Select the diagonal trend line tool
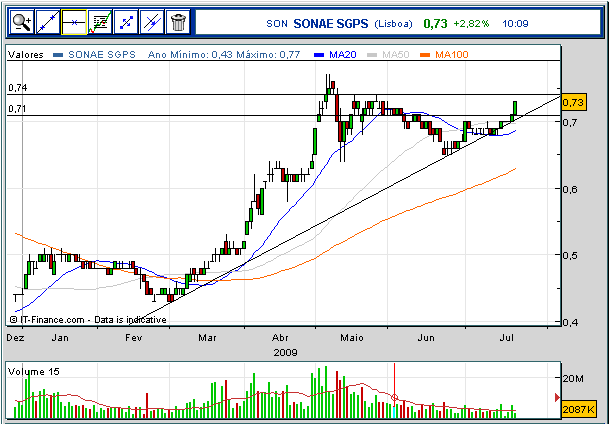 click(47, 22)
